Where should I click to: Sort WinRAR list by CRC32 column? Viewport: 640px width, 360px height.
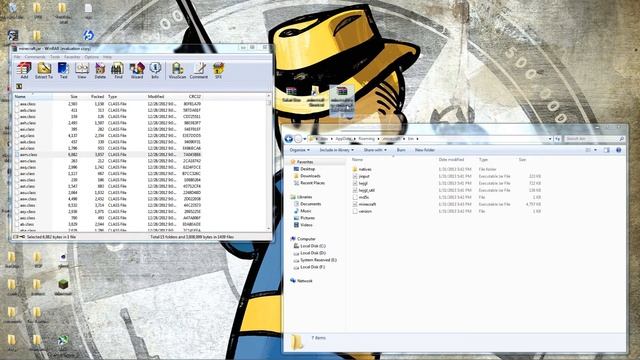tap(195, 97)
